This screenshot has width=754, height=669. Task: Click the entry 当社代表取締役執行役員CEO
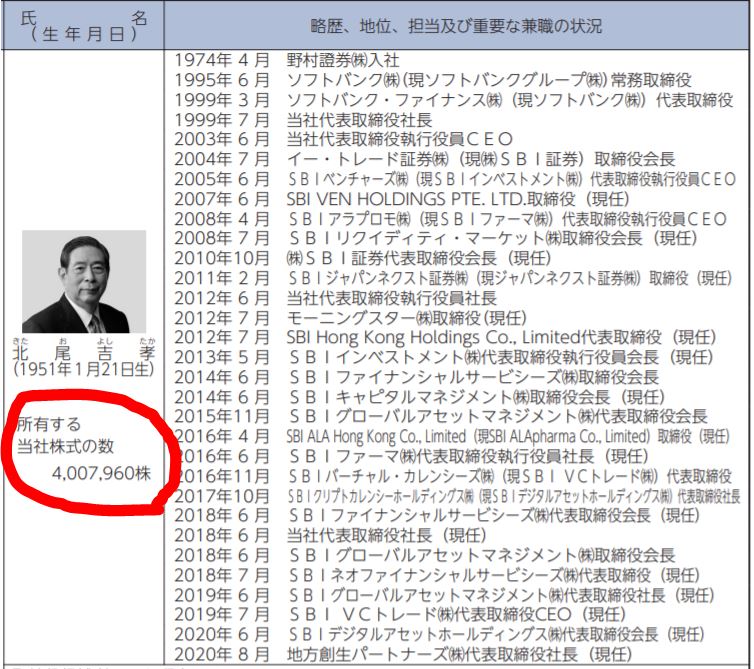point(400,139)
